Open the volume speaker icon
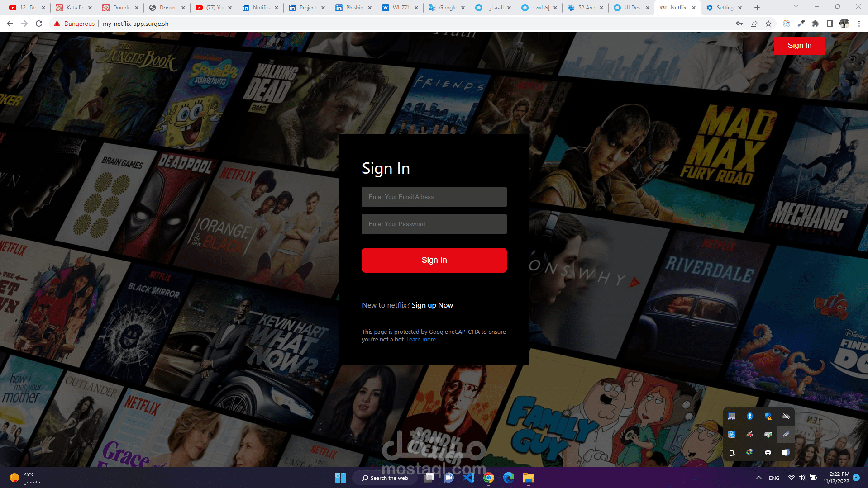The height and width of the screenshot is (488, 868). coord(802,478)
